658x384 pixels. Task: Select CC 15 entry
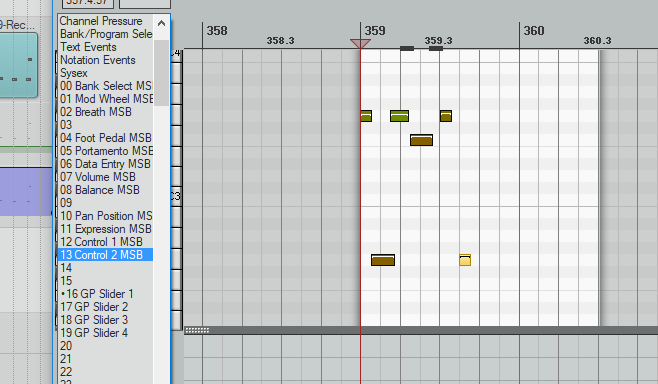tap(105, 281)
